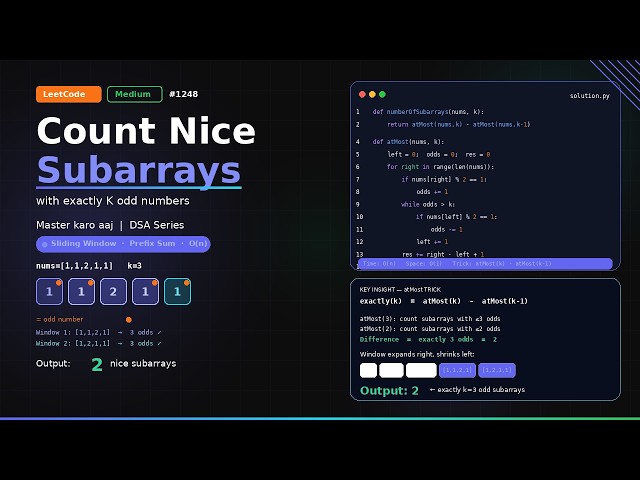
Task: Select the teal highlighted array cell
Action: (177, 291)
